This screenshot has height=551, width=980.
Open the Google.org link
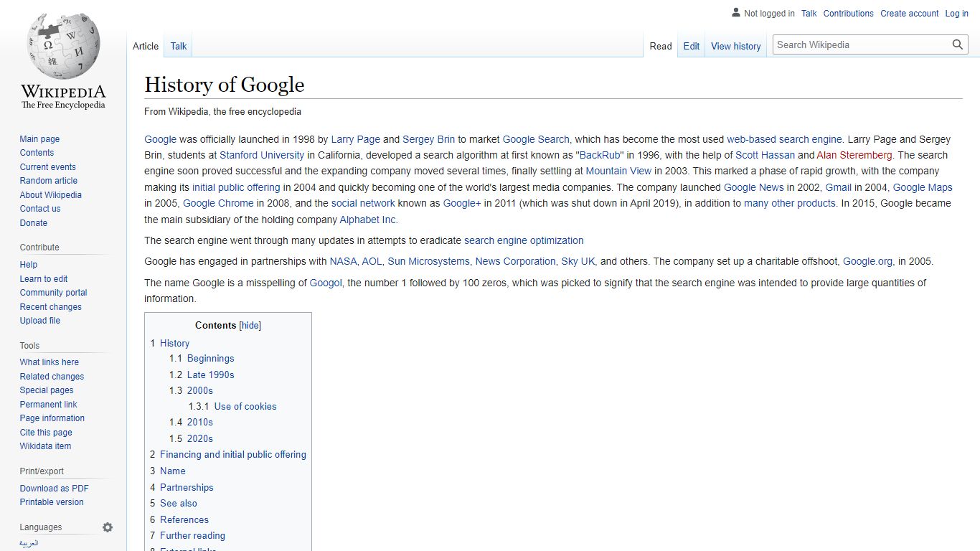868,261
